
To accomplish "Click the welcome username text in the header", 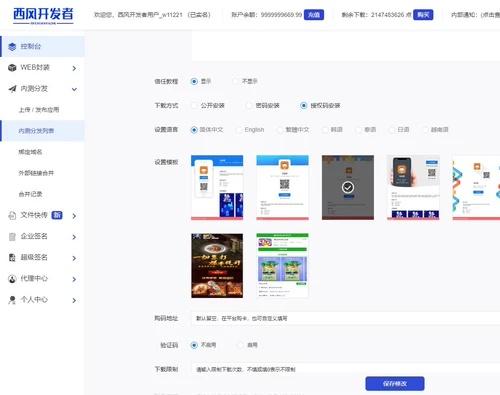I will 152,15.
